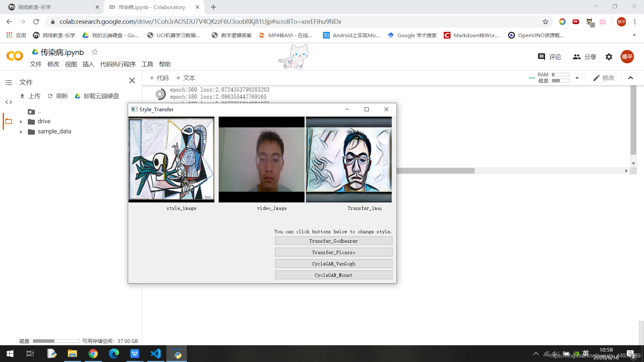Click the share (分享) people icon
This screenshot has height=362, width=644.
[x=576, y=57]
